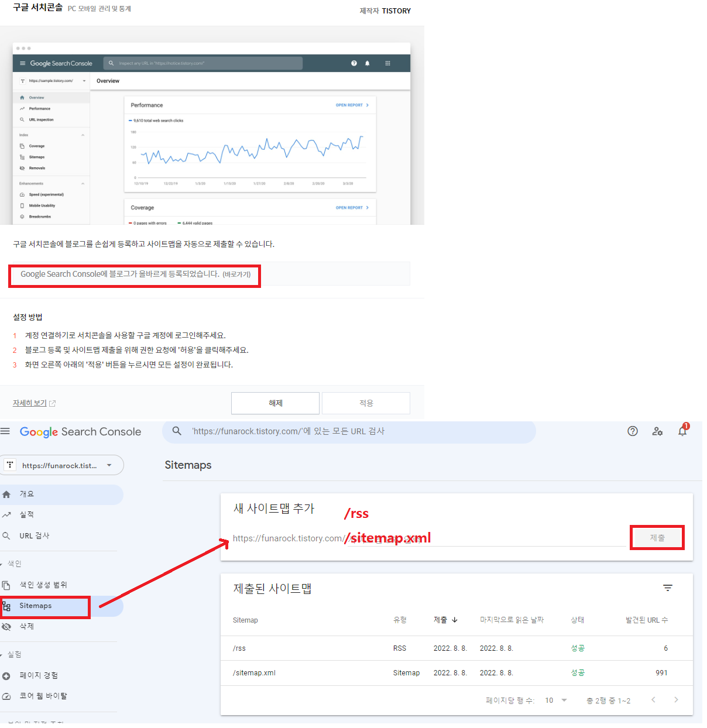Open the 자세히 보기 link
This screenshot has height=728, width=707.
(x=30, y=403)
